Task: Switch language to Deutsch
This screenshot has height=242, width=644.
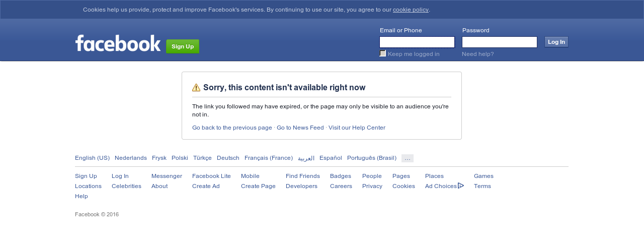Action: 228,158
